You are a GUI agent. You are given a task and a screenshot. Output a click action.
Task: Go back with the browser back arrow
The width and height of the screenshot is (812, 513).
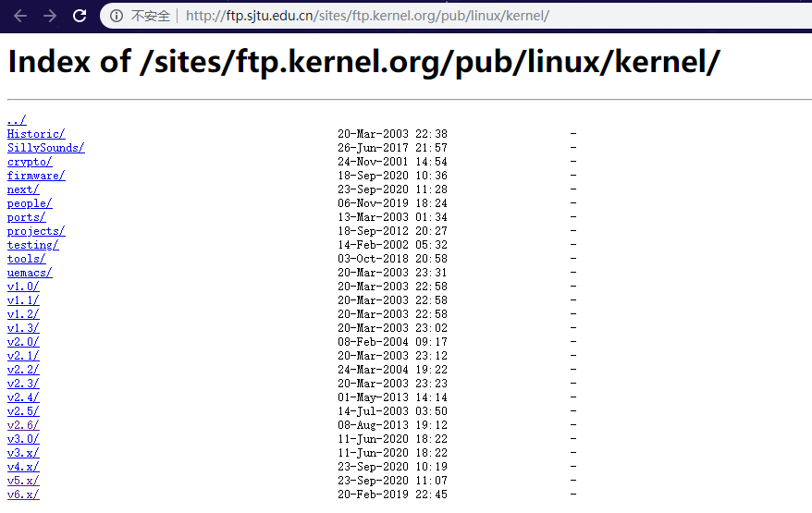[20, 16]
